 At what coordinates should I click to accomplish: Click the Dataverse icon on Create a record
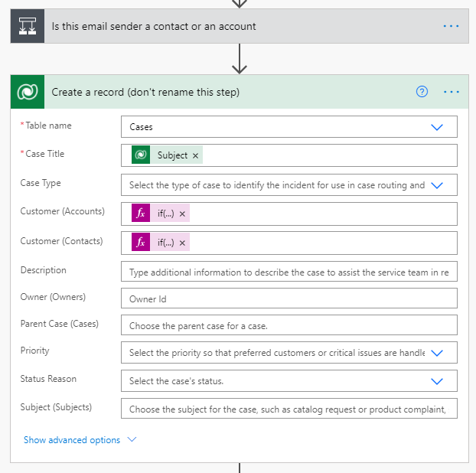pyautogui.click(x=28, y=92)
